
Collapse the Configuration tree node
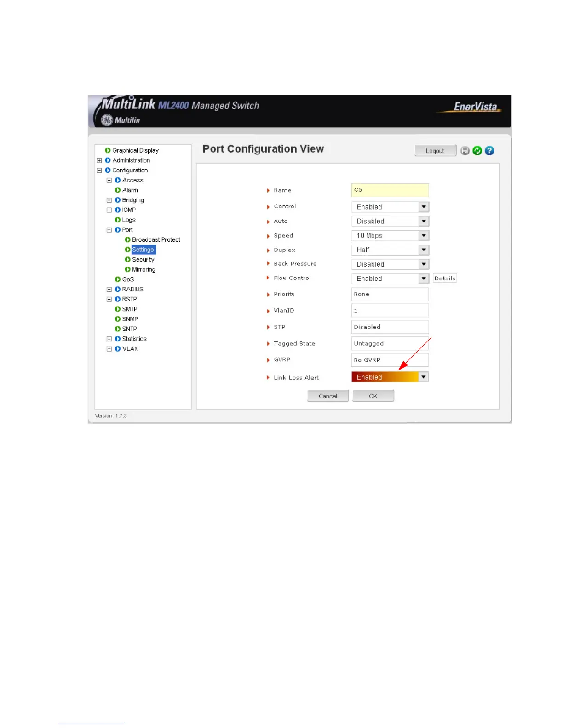pyautogui.click(x=99, y=170)
